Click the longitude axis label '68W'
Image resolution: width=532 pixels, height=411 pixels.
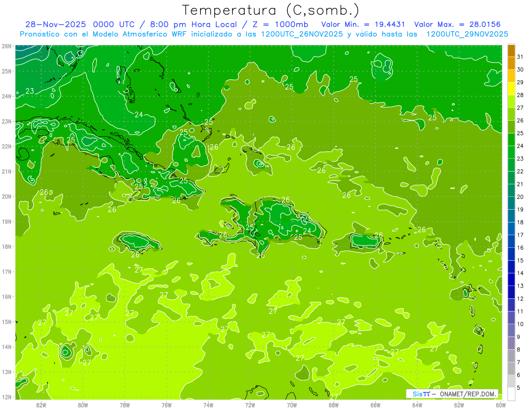pyautogui.click(x=334, y=405)
